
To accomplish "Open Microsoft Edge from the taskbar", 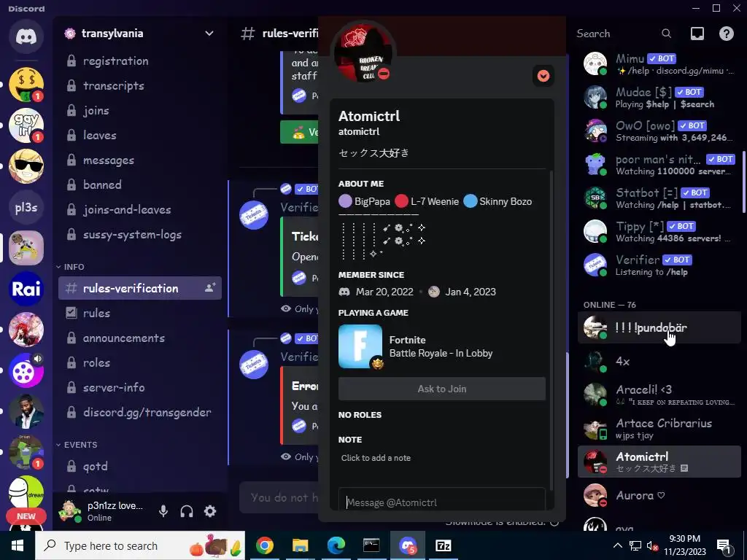I will point(336,545).
